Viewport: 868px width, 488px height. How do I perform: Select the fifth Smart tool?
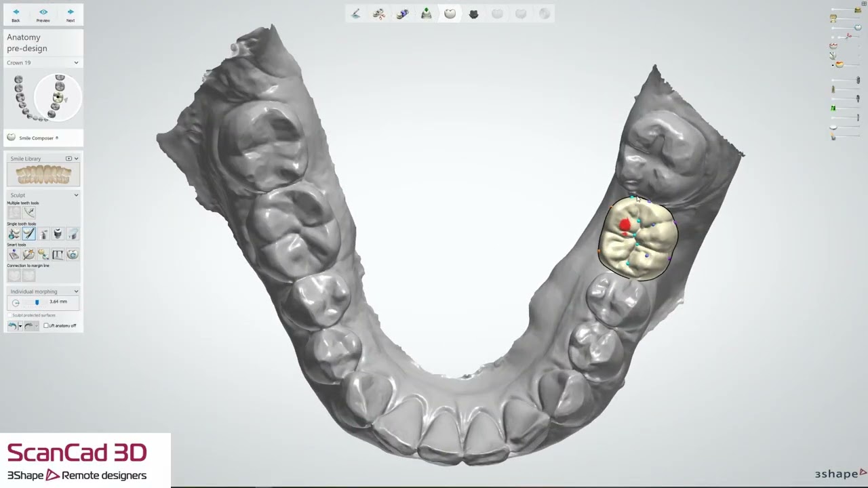72,254
